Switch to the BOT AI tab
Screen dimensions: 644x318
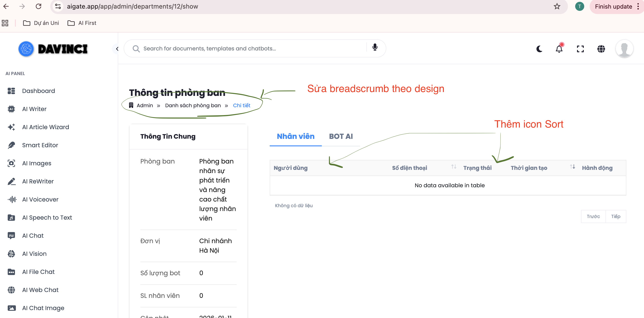coord(341,136)
